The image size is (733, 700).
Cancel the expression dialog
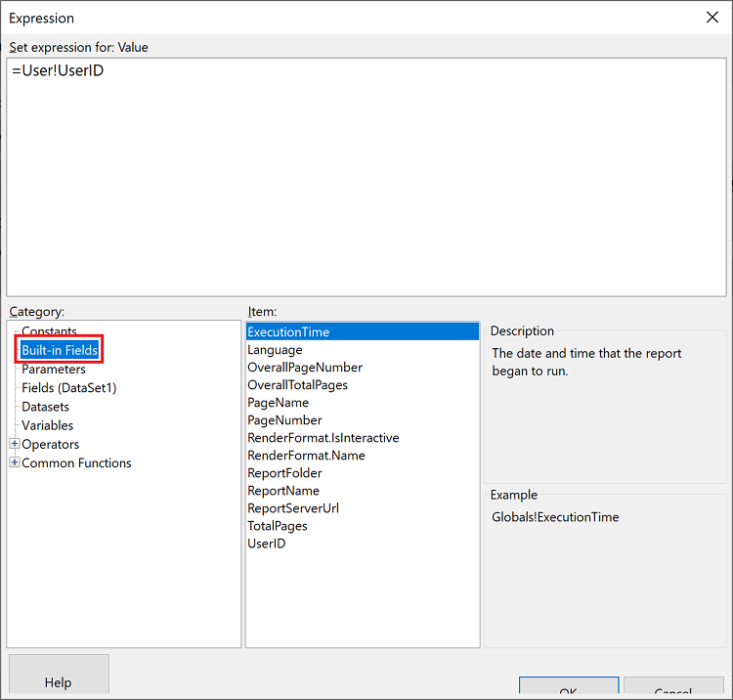673,686
